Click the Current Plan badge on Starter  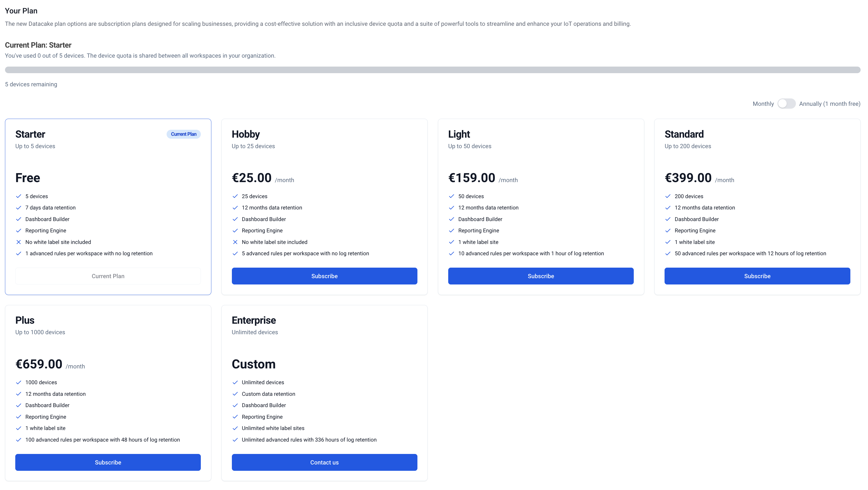[x=183, y=134]
